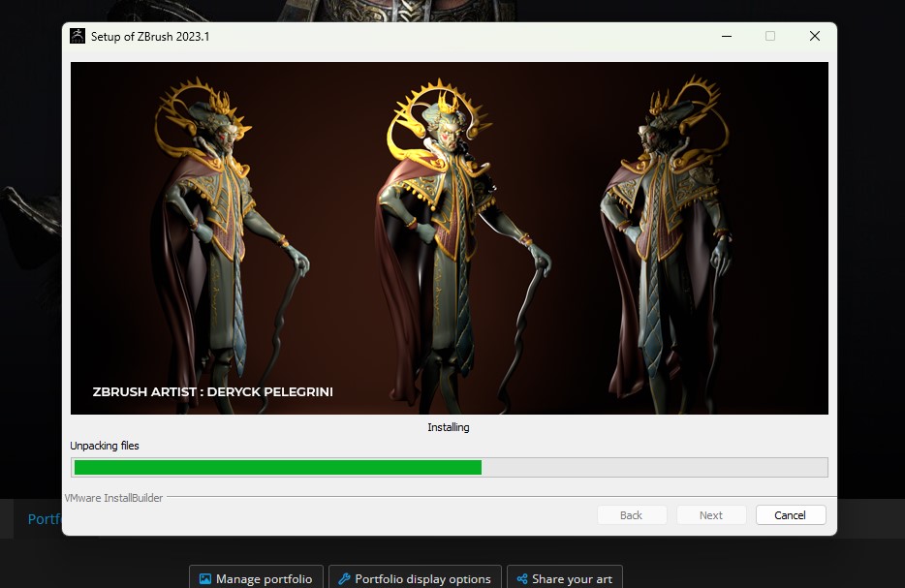Viewport: 905px width, 588px height.
Task: Click the ZBrush logo icon in title bar
Action: point(78,36)
